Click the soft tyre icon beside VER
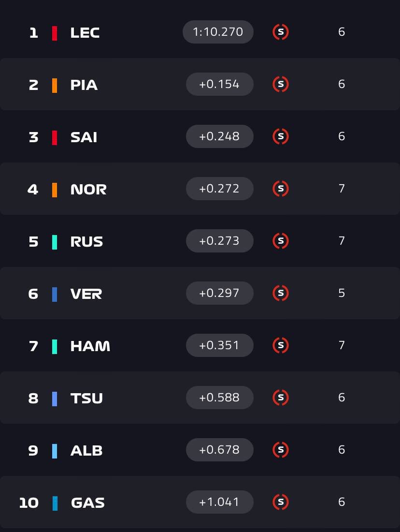 click(281, 294)
